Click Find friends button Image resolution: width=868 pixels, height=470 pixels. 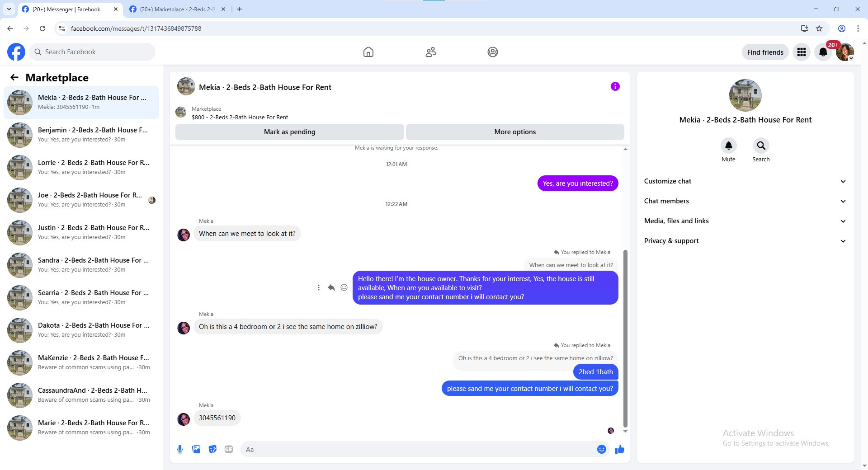765,52
